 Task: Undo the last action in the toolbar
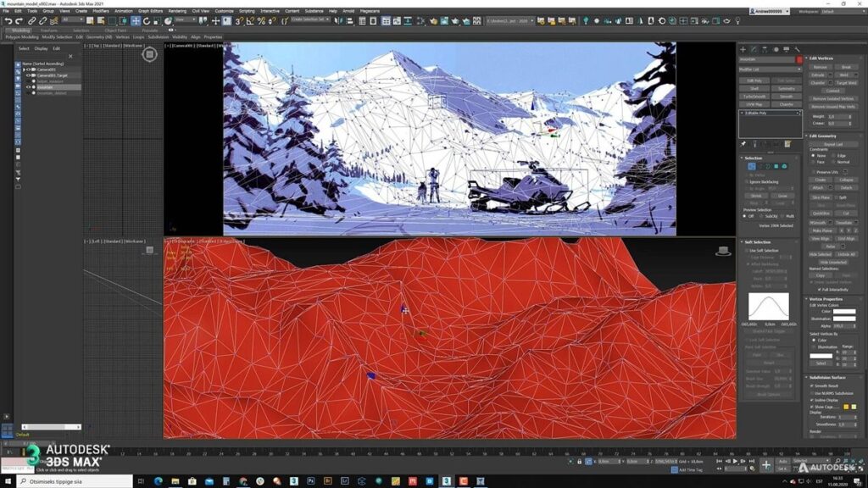[8, 21]
